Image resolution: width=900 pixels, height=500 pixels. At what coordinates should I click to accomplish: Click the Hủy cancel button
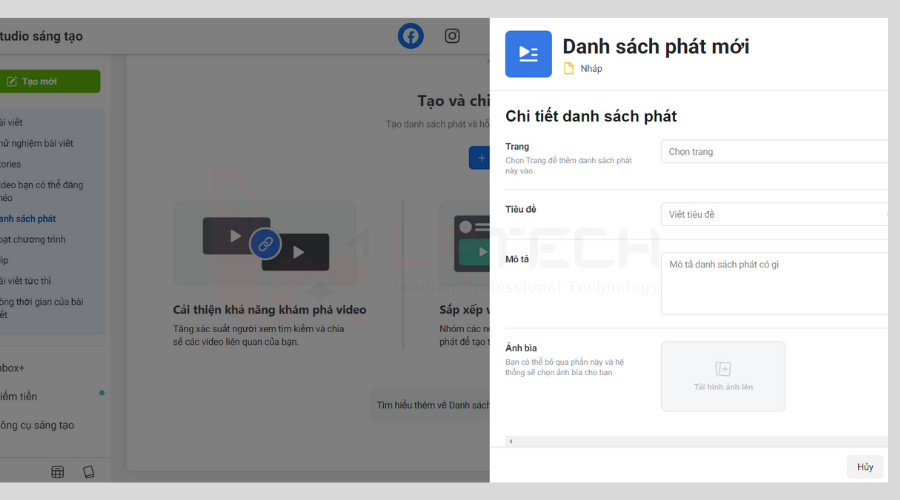[x=865, y=467]
